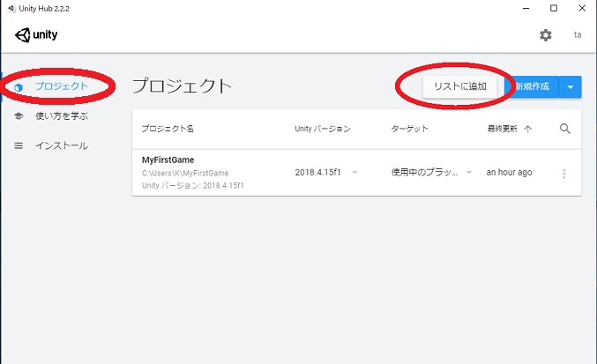Screen dimensions: 597x364
Task: Click the ターゲット column header
Action: tap(410, 129)
